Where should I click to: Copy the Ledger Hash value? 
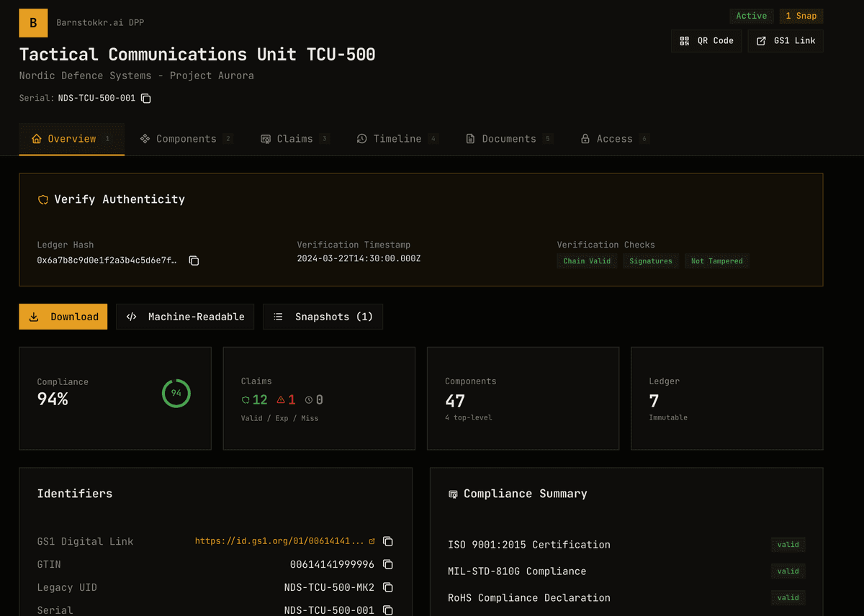pyautogui.click(x=194, y=261)
